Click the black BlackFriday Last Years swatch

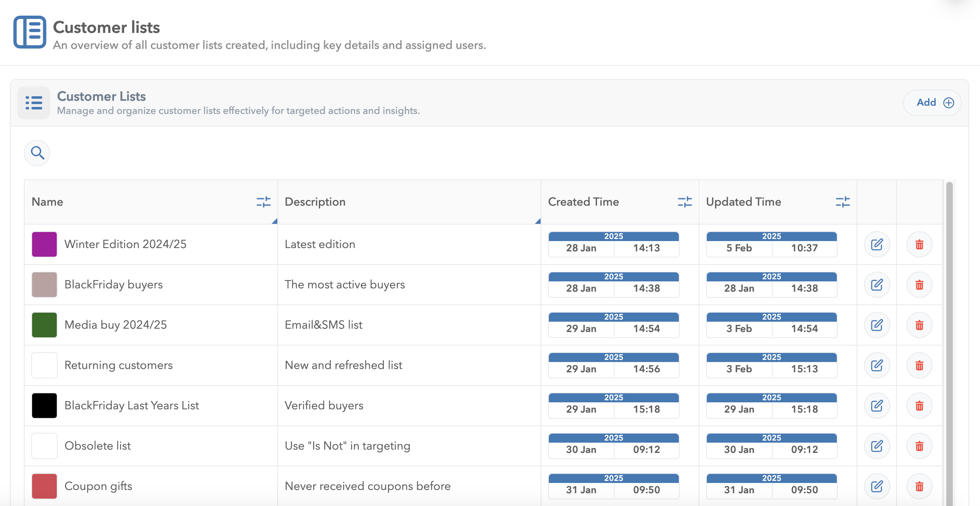pyautogui.click(x=44, y=406)
